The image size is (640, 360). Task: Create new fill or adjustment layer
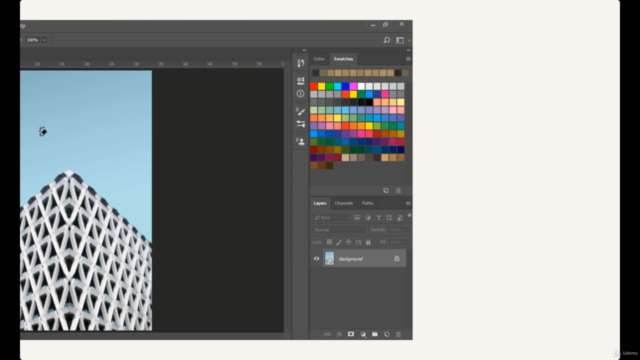point(363,334)
